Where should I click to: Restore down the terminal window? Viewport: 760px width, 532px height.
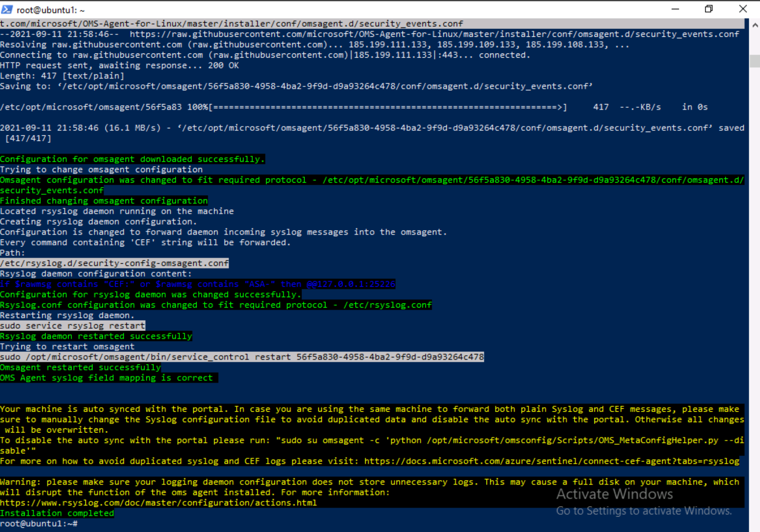tap(709, 9)
